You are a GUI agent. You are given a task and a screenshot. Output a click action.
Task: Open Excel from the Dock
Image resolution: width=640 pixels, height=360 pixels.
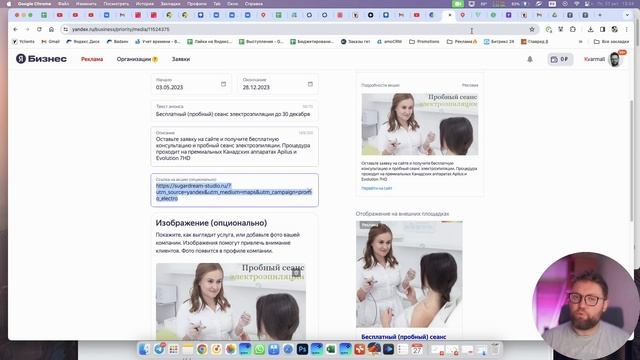click(331, 349)
